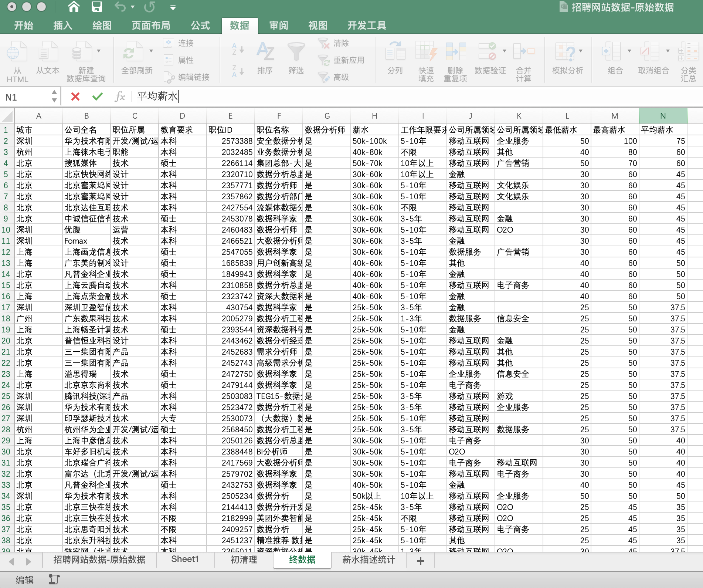Switch to the 公式 ribbon tab
703x588 pixels.
(200, 25)
